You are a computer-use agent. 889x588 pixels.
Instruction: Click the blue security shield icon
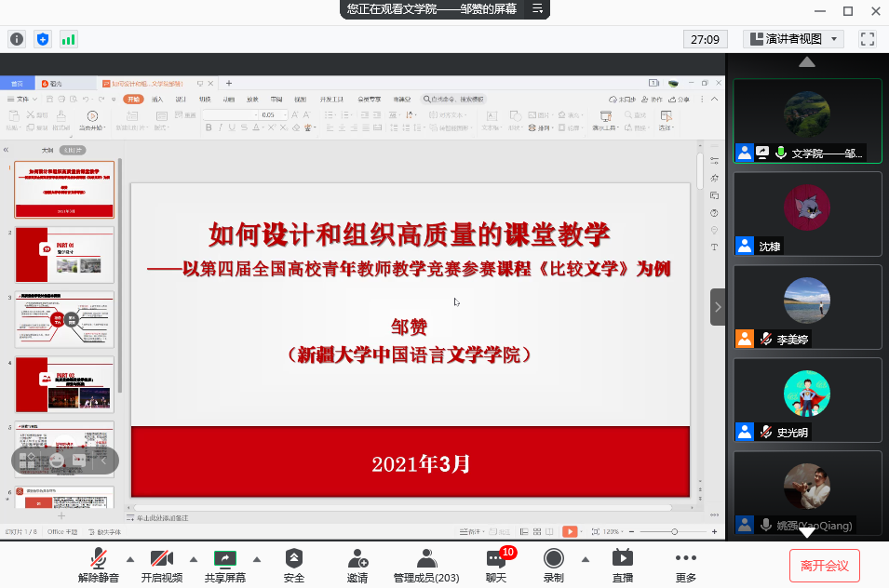tap(42, 39)
